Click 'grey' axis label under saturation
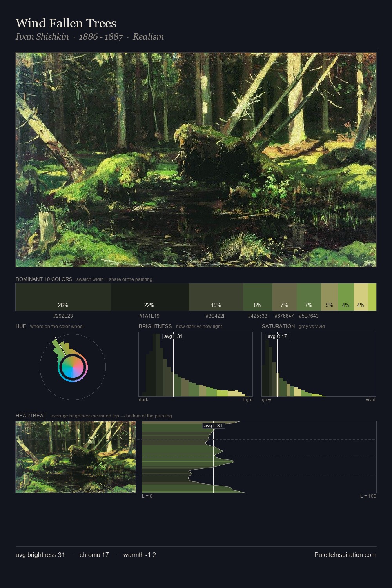The image size is (392, 588). (x=267, y=400)
